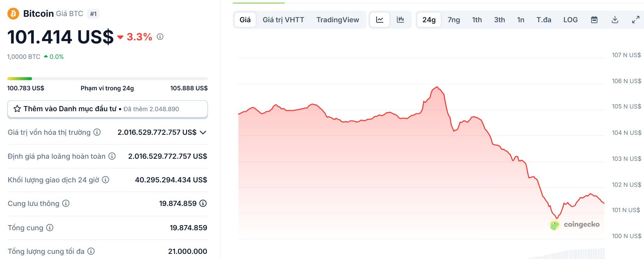Screen dimensions: 644x259
Task: Select 1th time range
Action: point(477,20)
